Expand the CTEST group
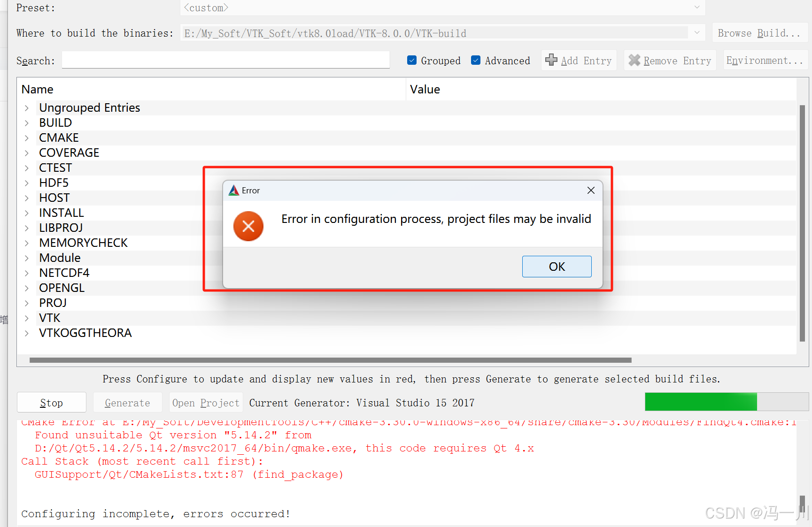Image resolution: width=812 pixels, height=527 pixels. click(x=27, y=168)
